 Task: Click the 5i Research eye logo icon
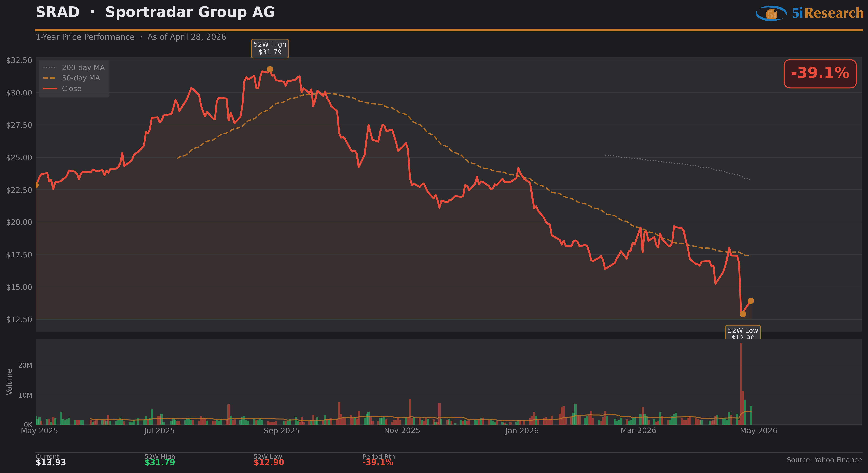771,14
